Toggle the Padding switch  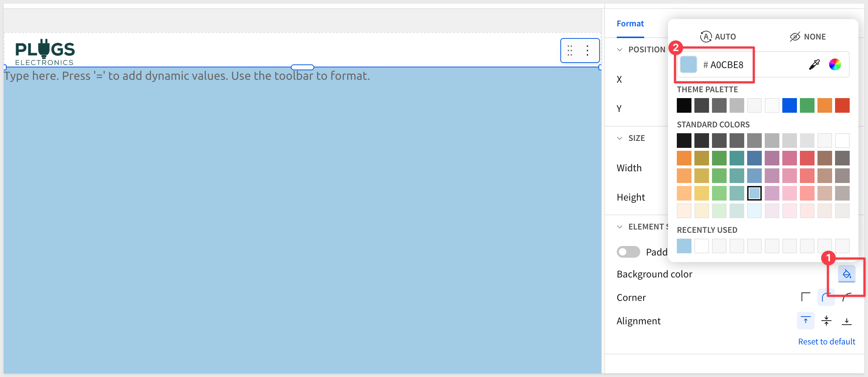[628, 252]
